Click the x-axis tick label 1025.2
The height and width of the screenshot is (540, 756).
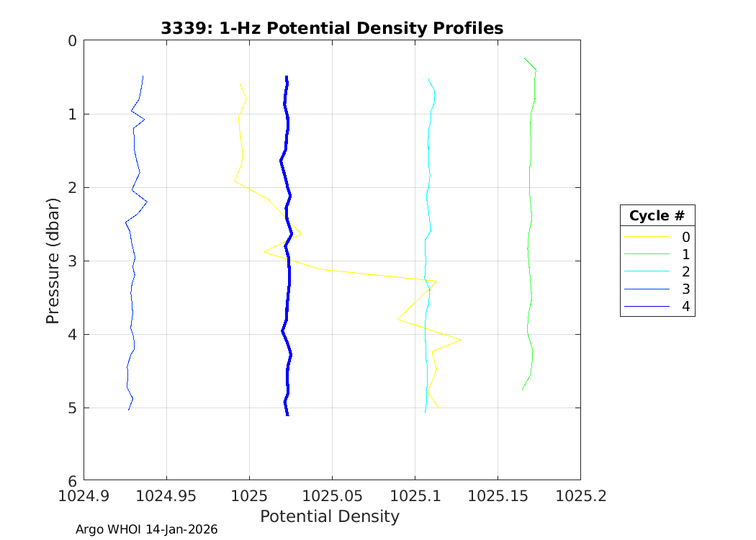(580, 495)
